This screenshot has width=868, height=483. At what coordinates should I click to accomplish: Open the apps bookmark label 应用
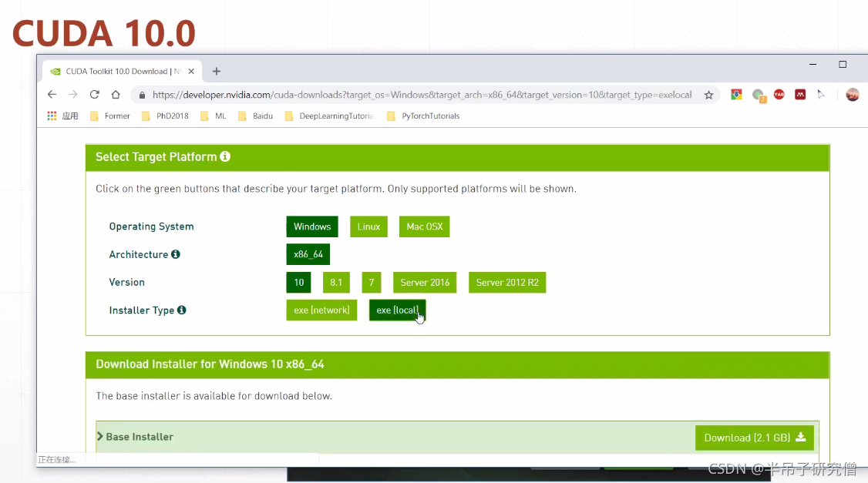(69, 116)
